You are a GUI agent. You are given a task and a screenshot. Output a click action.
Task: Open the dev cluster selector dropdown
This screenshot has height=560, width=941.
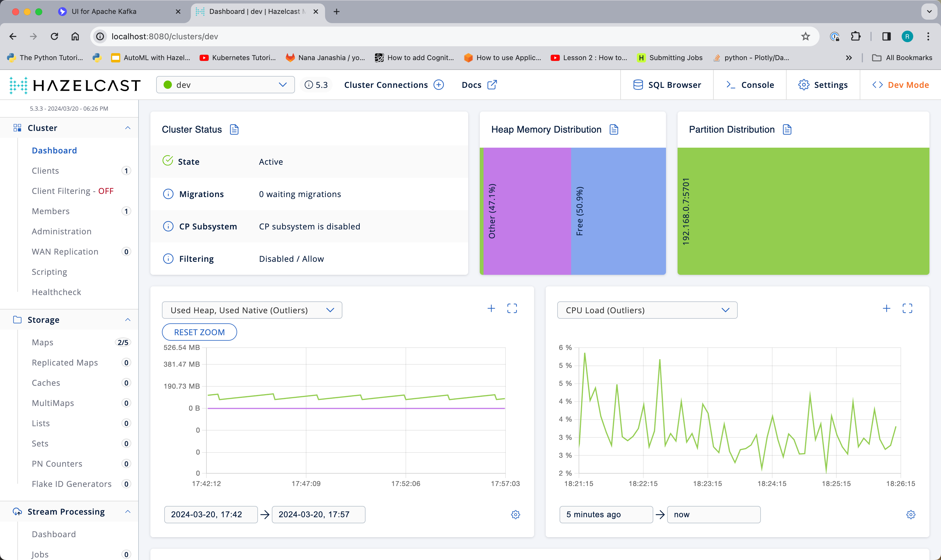[x=226, y=85]
